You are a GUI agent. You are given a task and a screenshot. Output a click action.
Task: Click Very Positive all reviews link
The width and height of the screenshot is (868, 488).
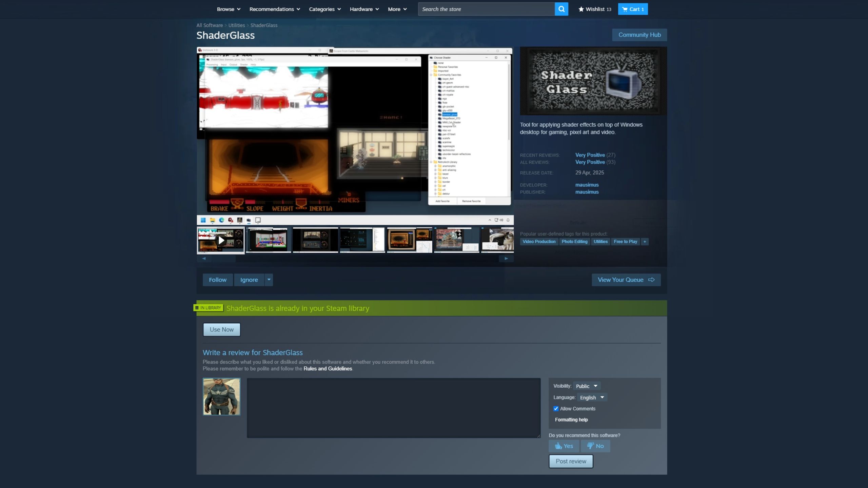pos(590,162)
